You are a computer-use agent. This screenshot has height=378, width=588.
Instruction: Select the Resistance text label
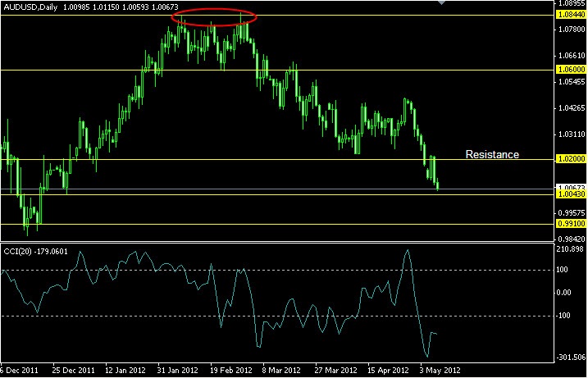(x=492, y=154)
